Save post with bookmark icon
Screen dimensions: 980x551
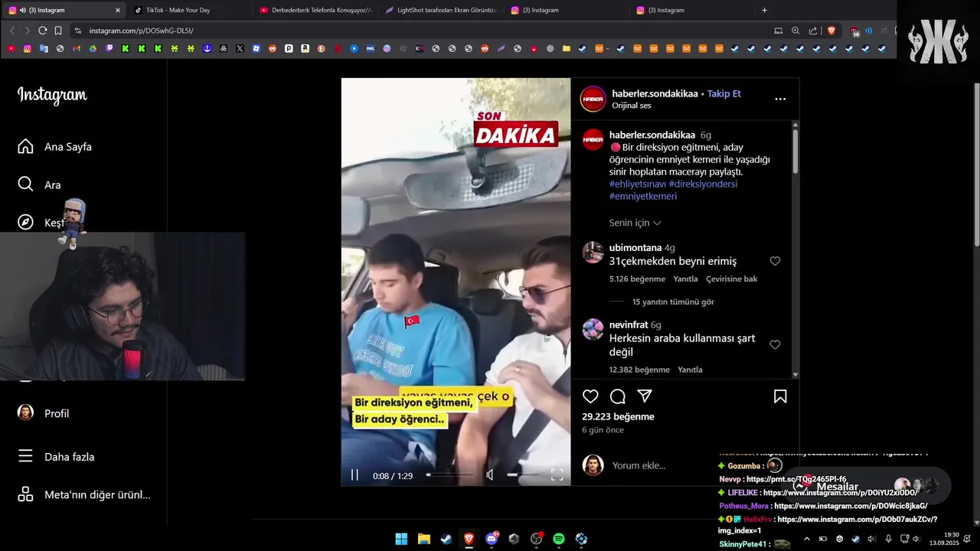coord(780,396)
